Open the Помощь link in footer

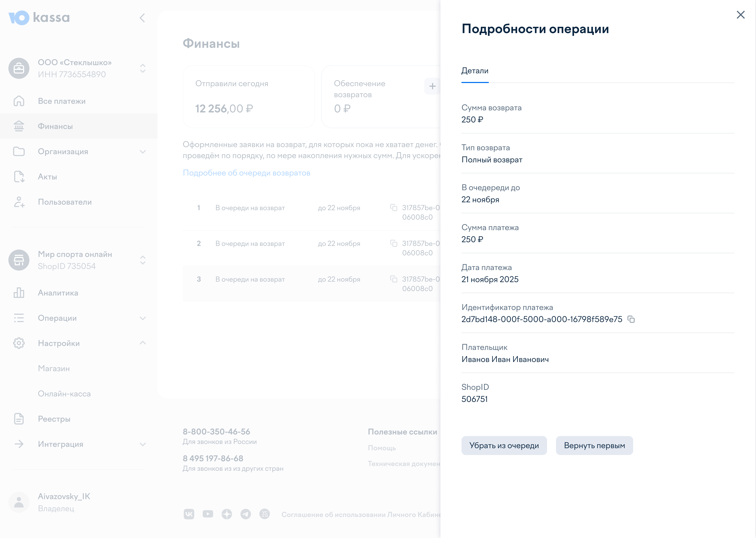[382, 448]
